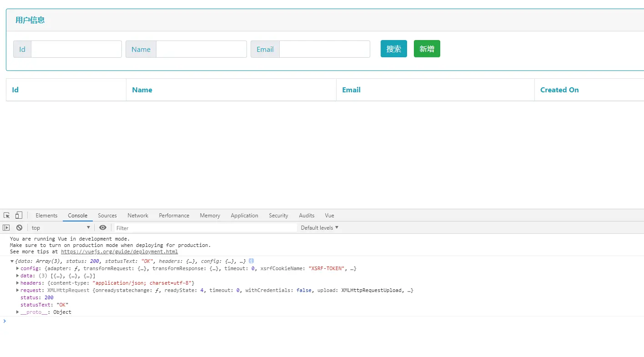
Task: Open the Application tab
Action: pyautogui.click(x=245, y=216)
